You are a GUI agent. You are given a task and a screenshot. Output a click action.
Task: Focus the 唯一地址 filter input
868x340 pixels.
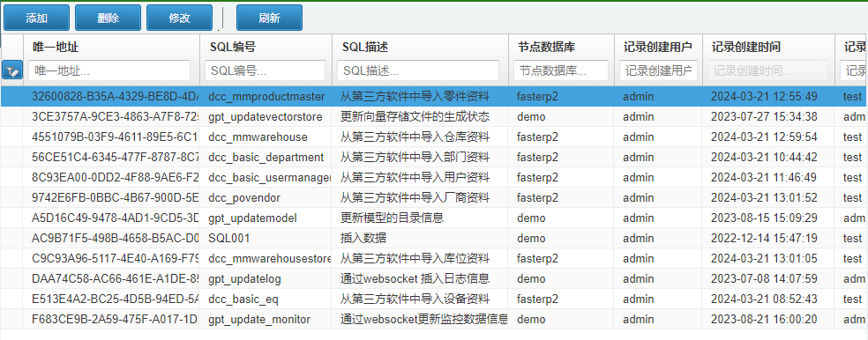(x=109, y=70)
